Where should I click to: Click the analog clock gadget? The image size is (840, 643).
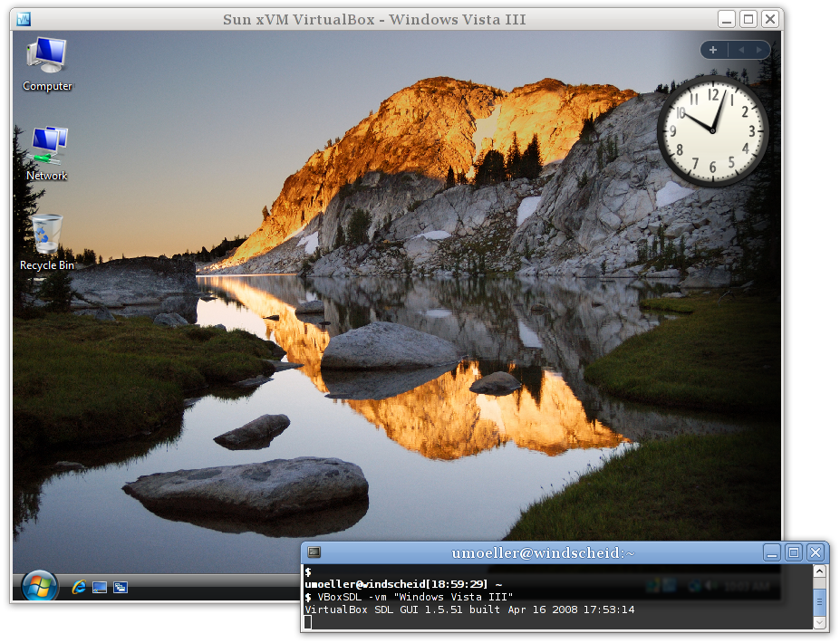(x=712, y=130)
